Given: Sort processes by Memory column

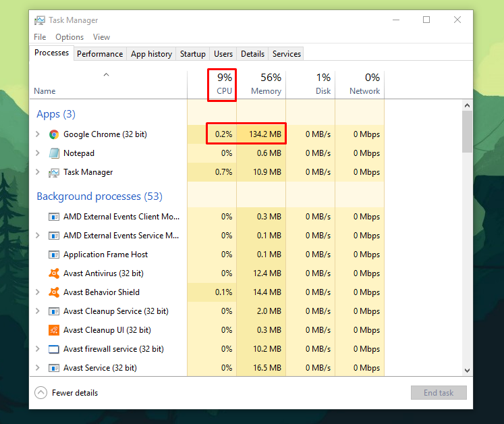Looking at the screenshot, I should tap(266, 84).
